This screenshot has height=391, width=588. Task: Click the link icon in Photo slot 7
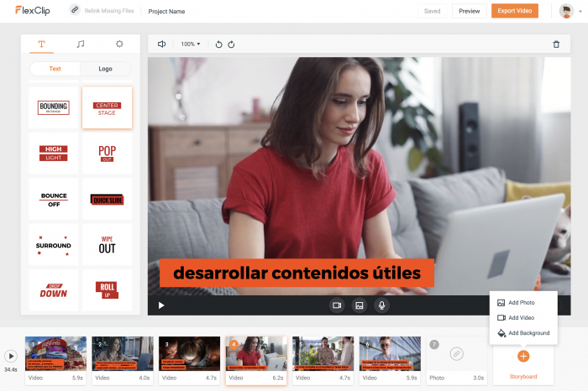tap(456, 353)
